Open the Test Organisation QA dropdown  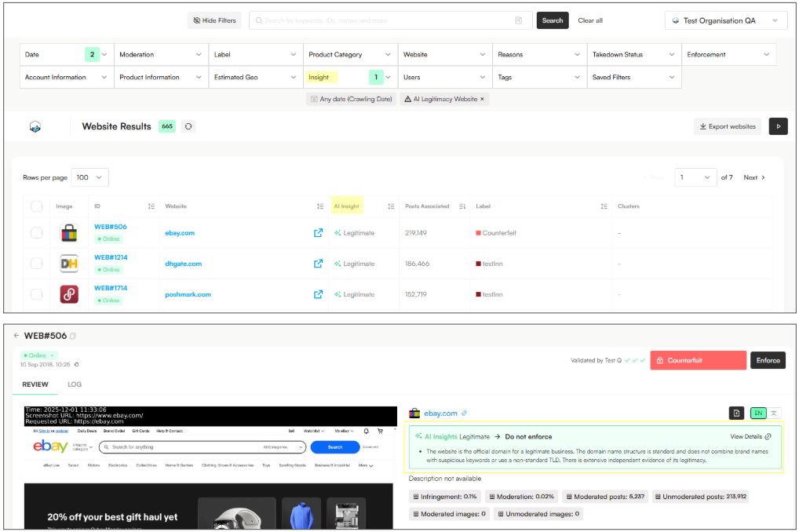point(726,20)
